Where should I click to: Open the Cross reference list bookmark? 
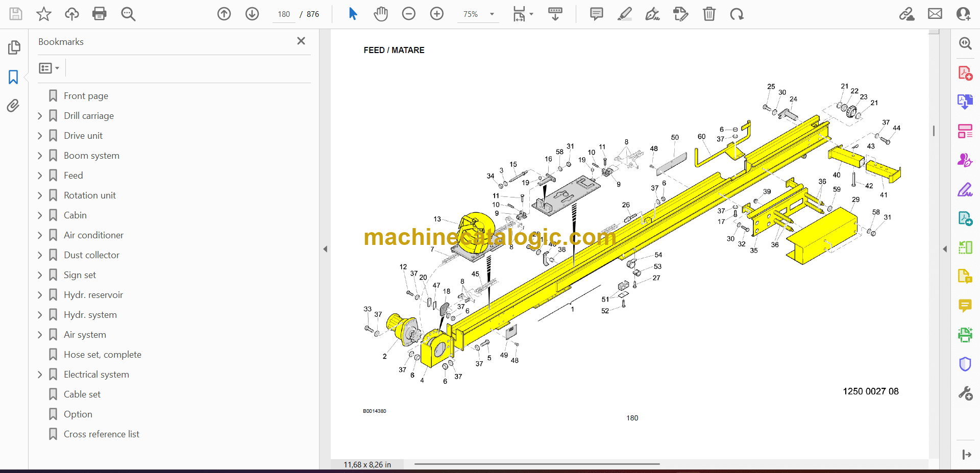101,434
